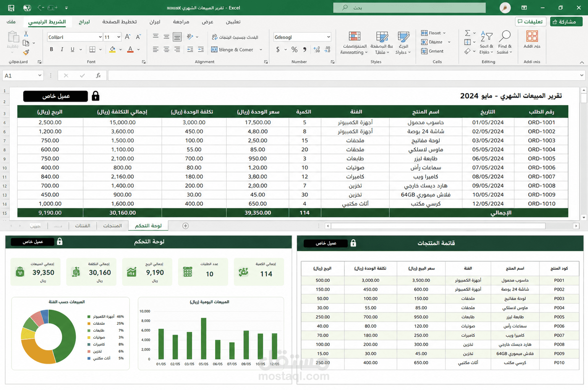
Task: Click the Add-ins icon
Action: 532,36
